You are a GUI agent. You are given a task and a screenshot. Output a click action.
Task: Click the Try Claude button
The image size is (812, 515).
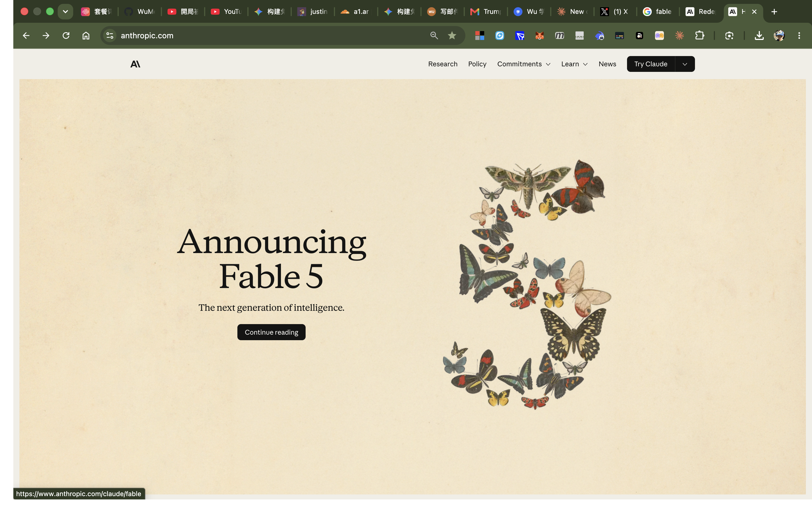tap(651, 64)
